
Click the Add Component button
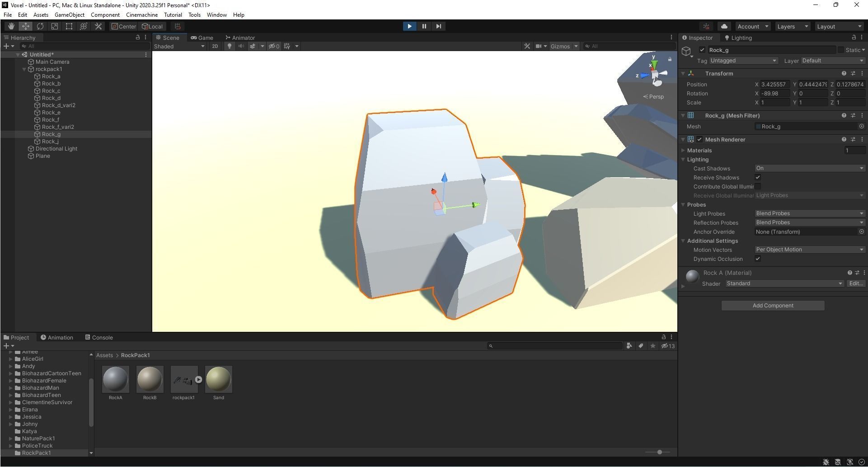point(772,305)
